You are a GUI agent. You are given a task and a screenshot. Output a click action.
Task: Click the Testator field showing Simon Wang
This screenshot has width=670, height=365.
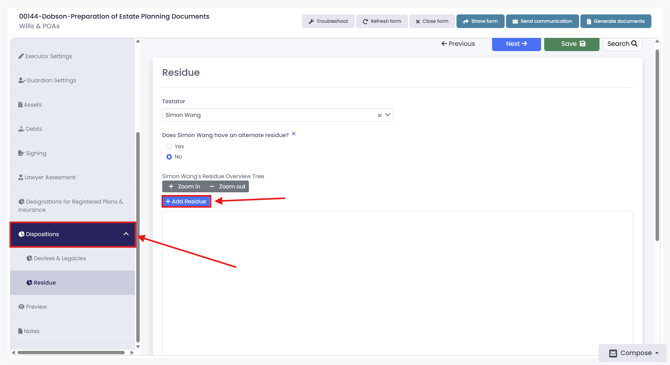coord(277,115)
